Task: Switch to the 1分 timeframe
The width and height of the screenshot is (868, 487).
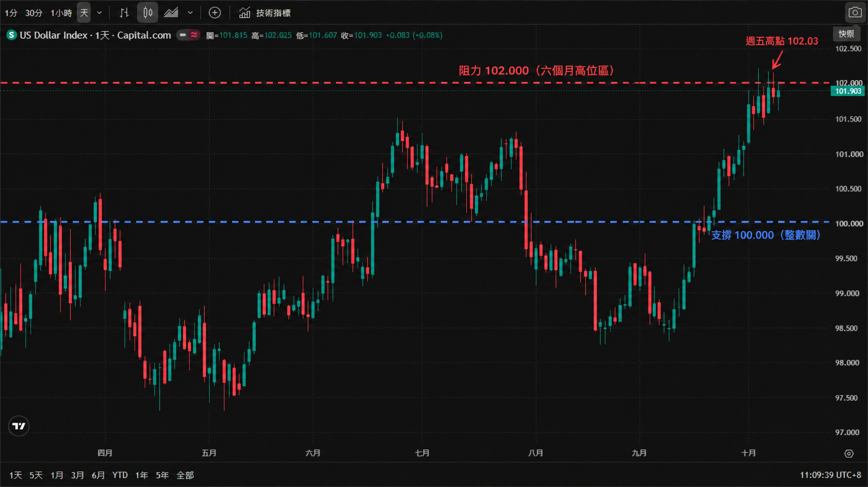Action: (11, 13)
